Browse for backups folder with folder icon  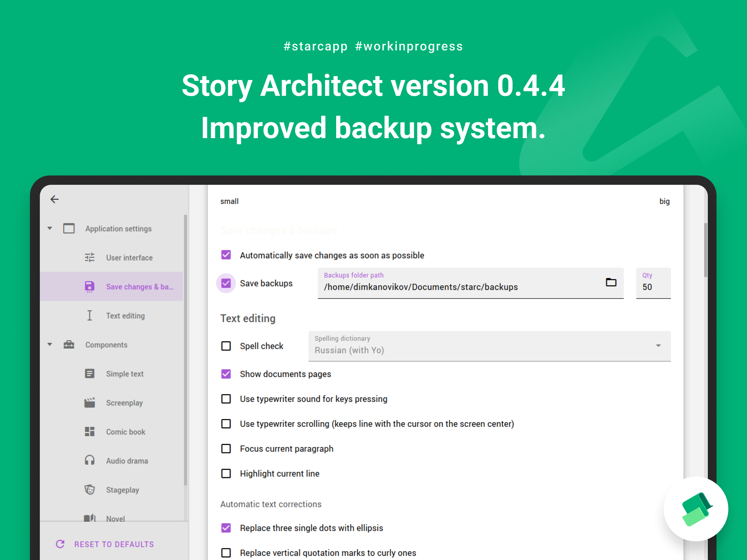[611, 282]
